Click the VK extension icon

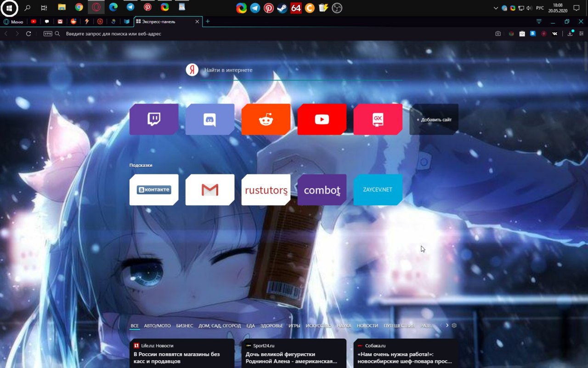tap(555, 34)
